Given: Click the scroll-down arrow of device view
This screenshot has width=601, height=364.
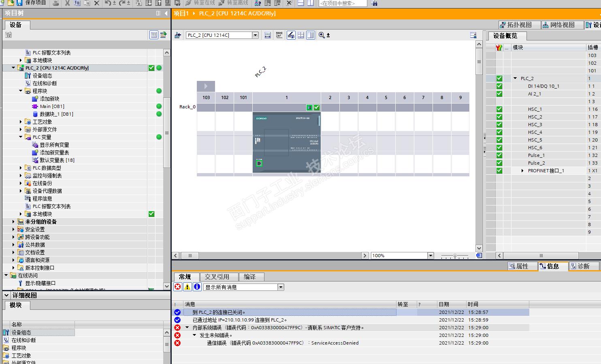Looking at the screenshot, I should (479, 248).
